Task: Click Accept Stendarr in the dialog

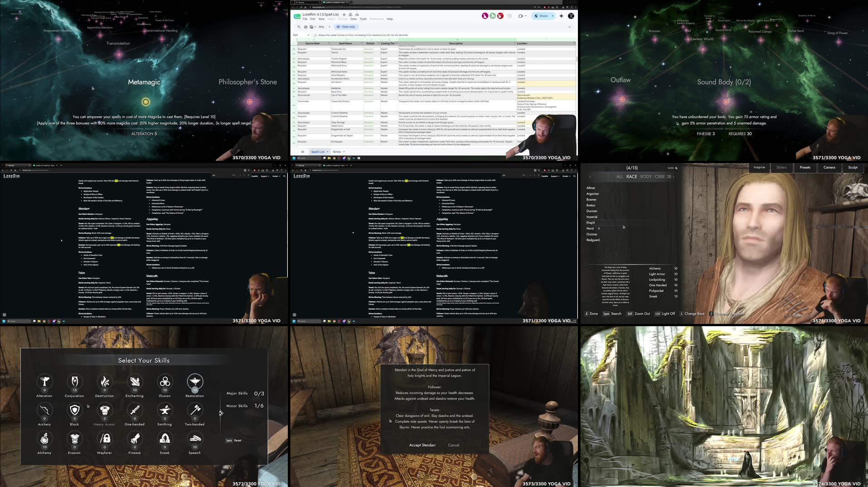Action: pos(422,445)
